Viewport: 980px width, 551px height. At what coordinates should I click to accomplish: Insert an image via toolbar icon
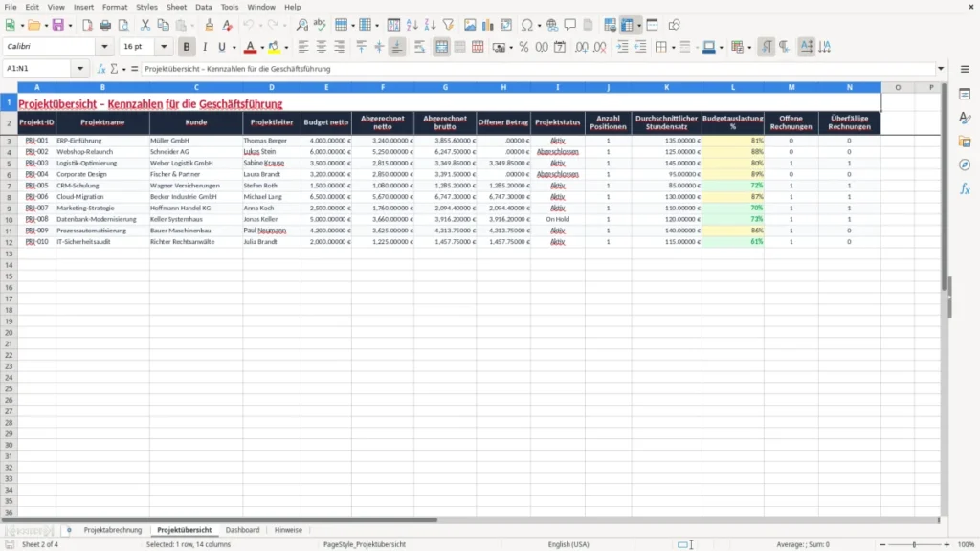470,25
